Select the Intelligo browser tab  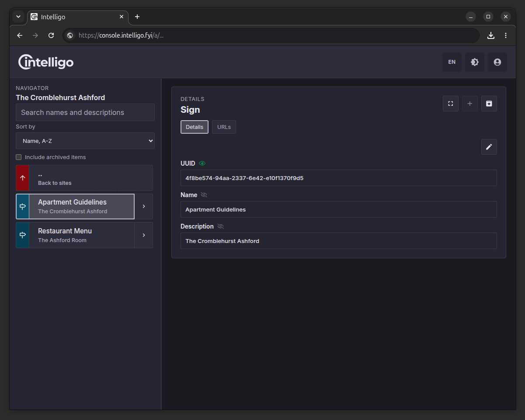(x=78, y=17)
